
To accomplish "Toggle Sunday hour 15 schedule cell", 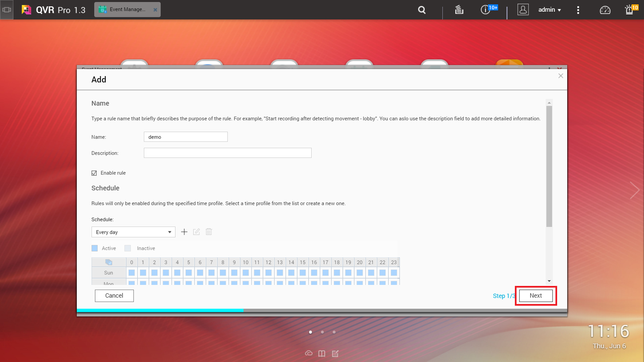I will point(303,273).
